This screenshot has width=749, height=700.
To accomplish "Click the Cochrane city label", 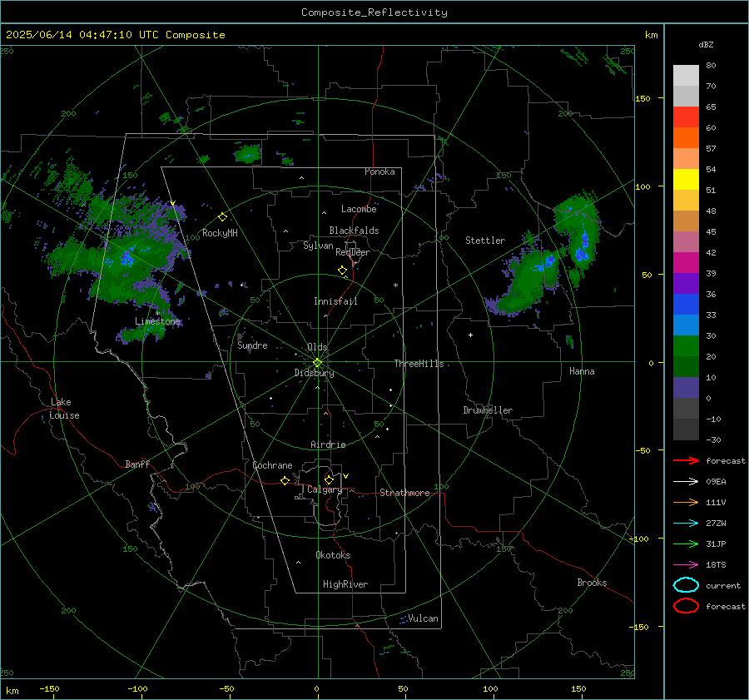I will click(x=272, y=465).
